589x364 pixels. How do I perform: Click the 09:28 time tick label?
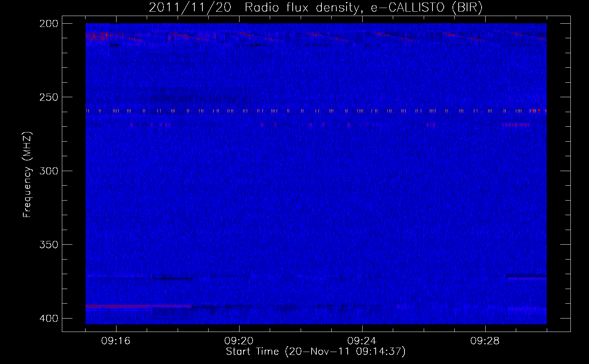pyautogui.click(x=485, y=341)
